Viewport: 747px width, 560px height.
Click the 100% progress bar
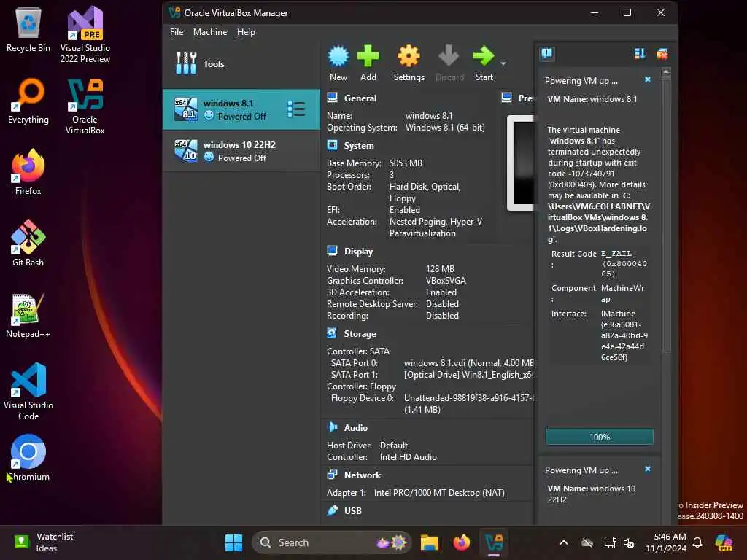(x=600, y=437)
